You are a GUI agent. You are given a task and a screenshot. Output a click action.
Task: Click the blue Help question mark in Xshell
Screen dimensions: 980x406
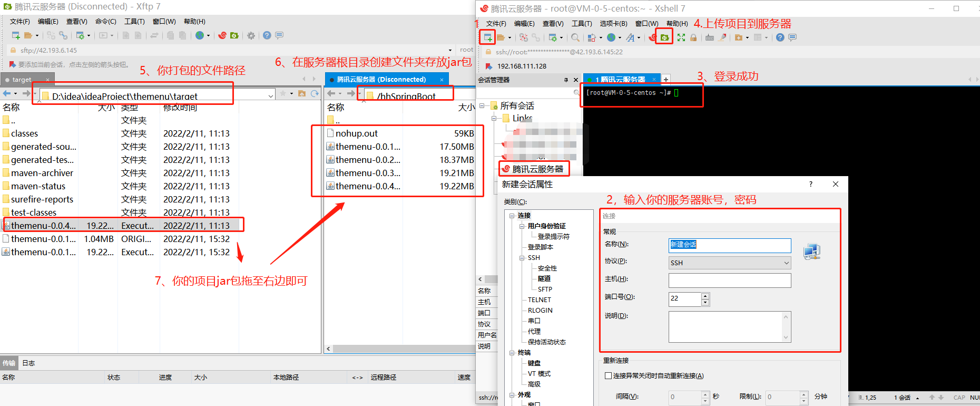point(780,37)
